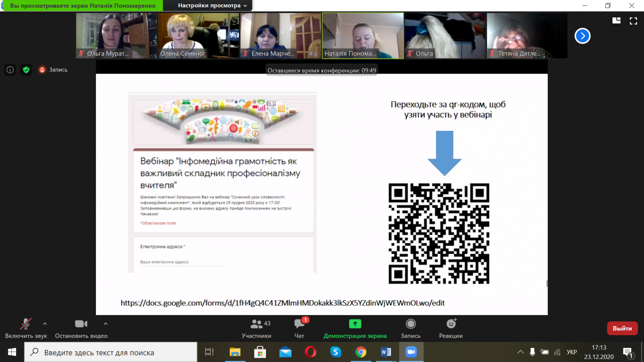Start Демонстрация экрана screen share

[x=355, y=328]
